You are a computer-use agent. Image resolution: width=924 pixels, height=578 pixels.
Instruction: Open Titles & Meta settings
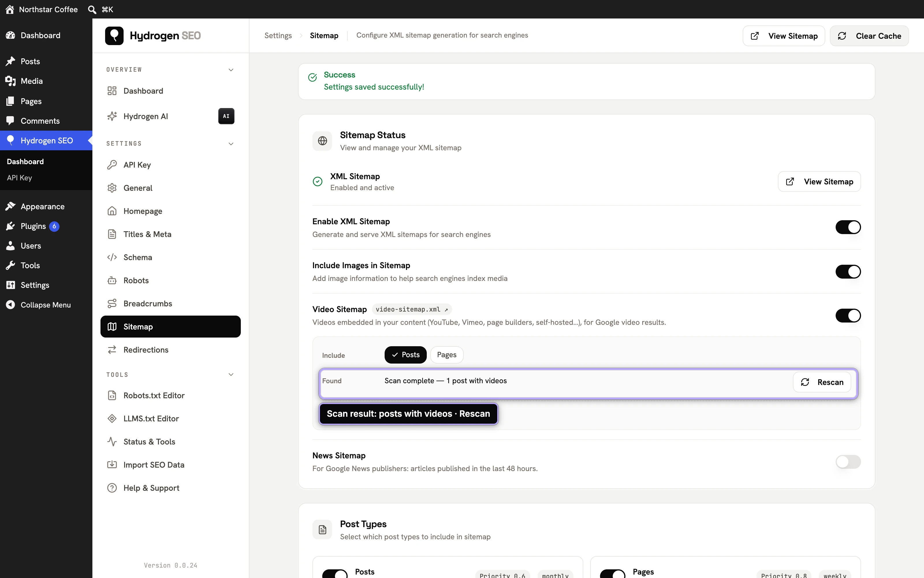[170, 234]
